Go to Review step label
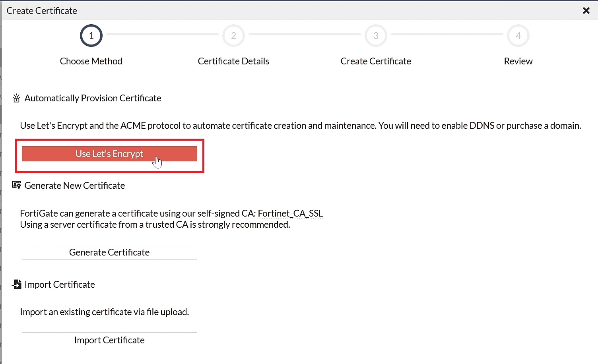598x364 pixels. coord(518,61)
